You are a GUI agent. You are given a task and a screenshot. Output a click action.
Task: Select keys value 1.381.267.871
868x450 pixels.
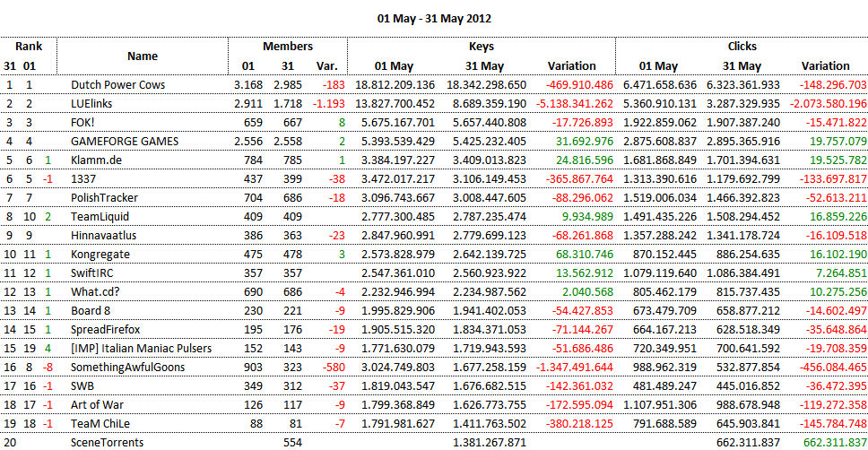(490, 442)
